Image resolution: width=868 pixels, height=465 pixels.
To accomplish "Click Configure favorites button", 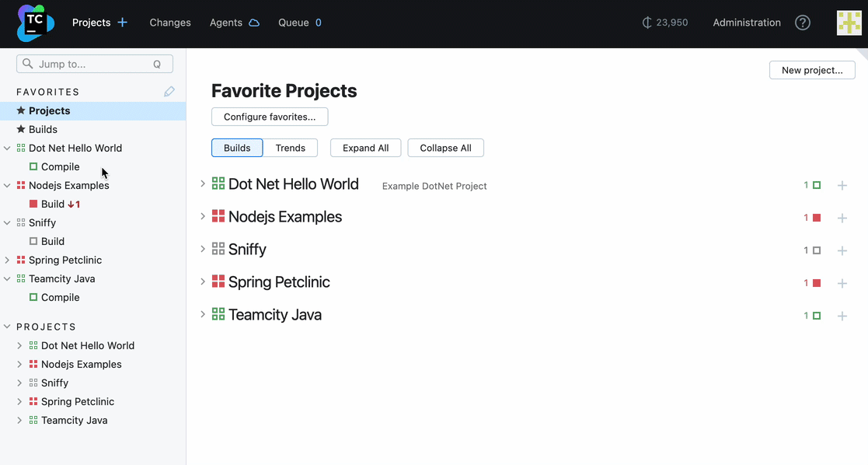I will coord(270,117).
